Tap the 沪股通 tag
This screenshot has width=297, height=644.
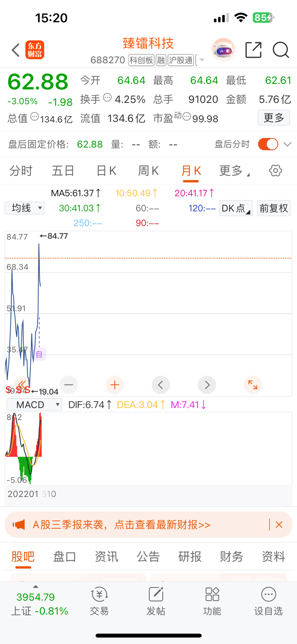pyautogui.click(x=181, y=60)
